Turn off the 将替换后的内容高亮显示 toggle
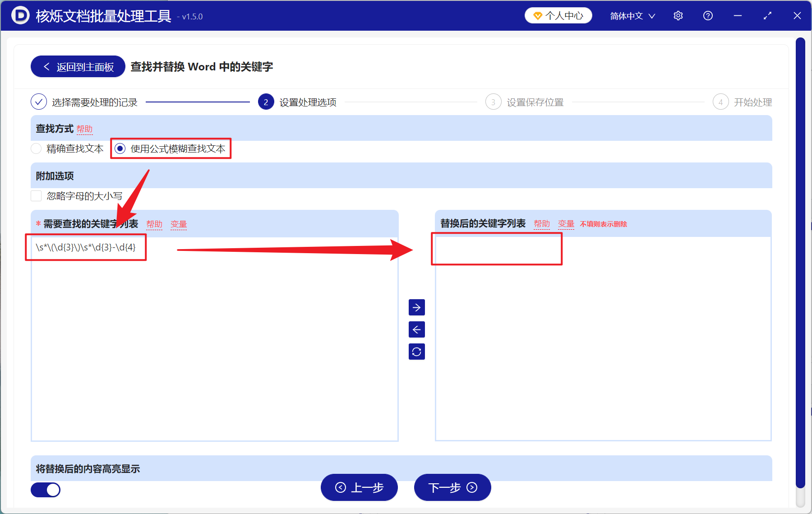 coord(45,490)
